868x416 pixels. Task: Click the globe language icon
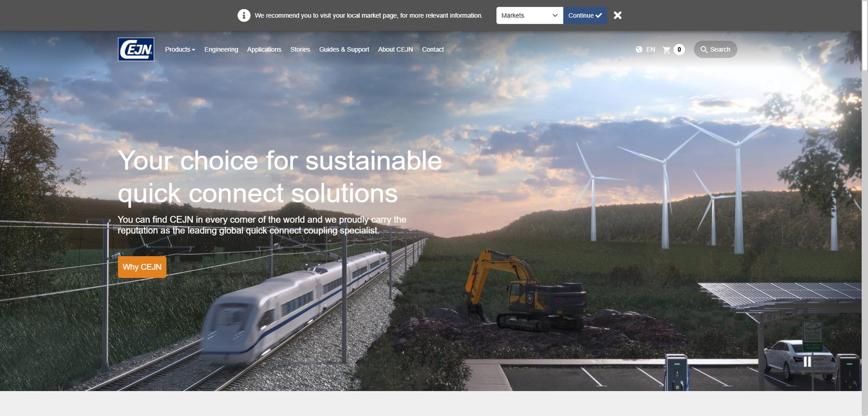pyautogui.click(x=639, y=49)
